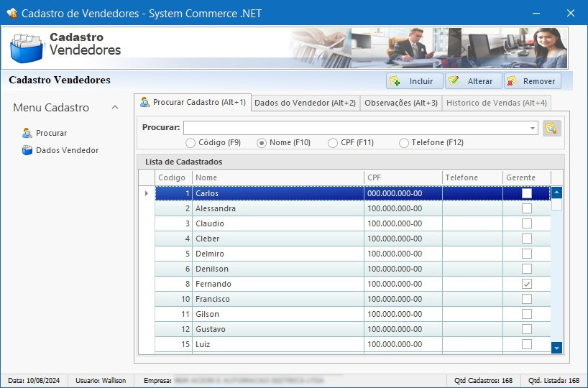Click the Procurar person icon in sidebar
Screen dimensions: 588x388
(27, 133)
